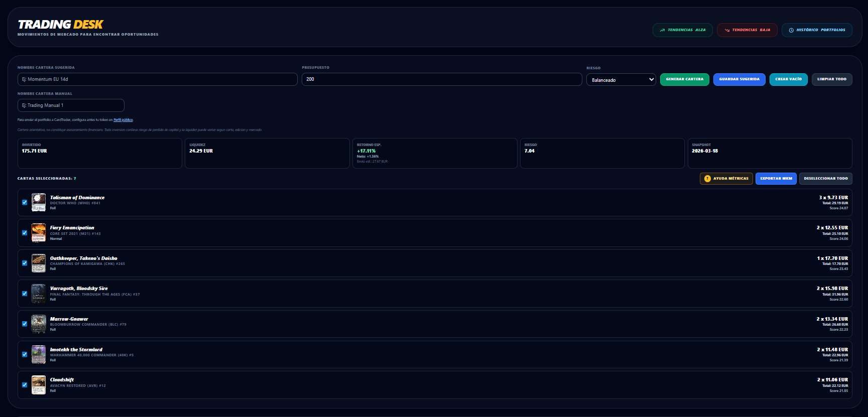This screenshot has height=417, width=868.
Task: Click the Retorno Esp. +17.11% value
Action: tap(366, 151)
